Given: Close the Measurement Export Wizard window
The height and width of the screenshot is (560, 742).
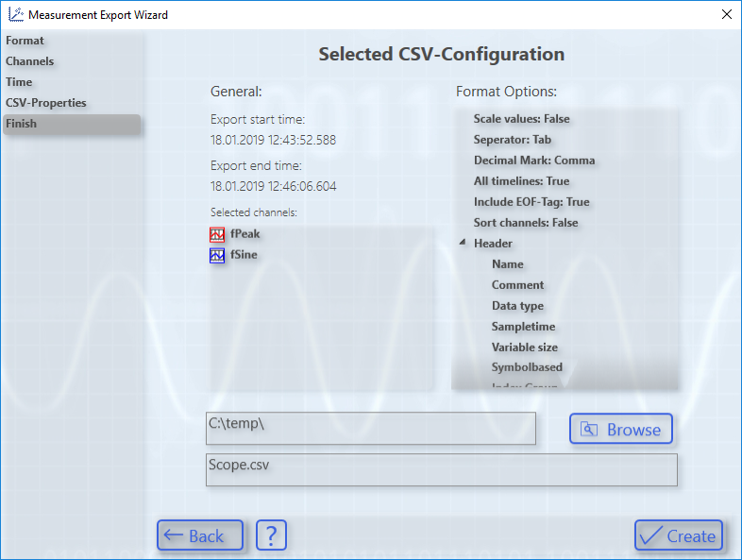Looking at the screenshot, I should 727,14.
